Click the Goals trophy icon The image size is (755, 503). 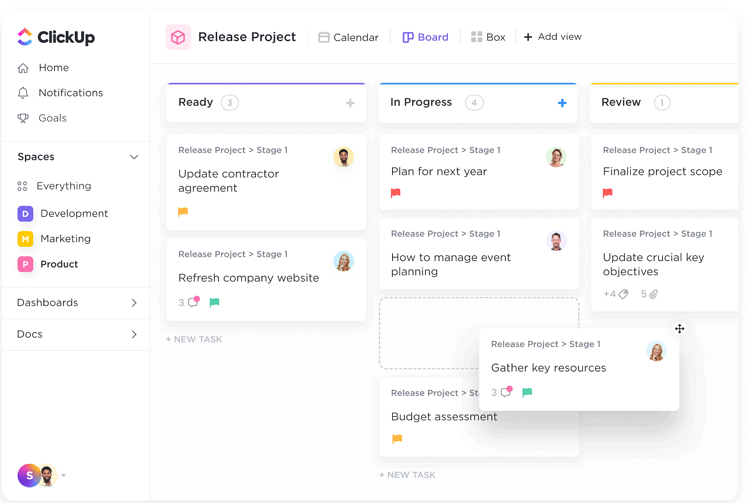coord(23,118)
